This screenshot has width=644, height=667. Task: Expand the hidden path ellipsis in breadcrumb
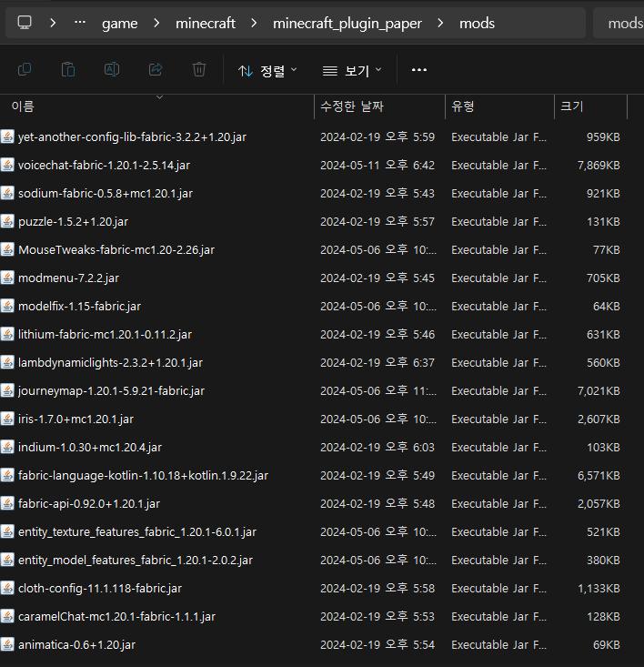pyautogui.click(x=80, y=23)
